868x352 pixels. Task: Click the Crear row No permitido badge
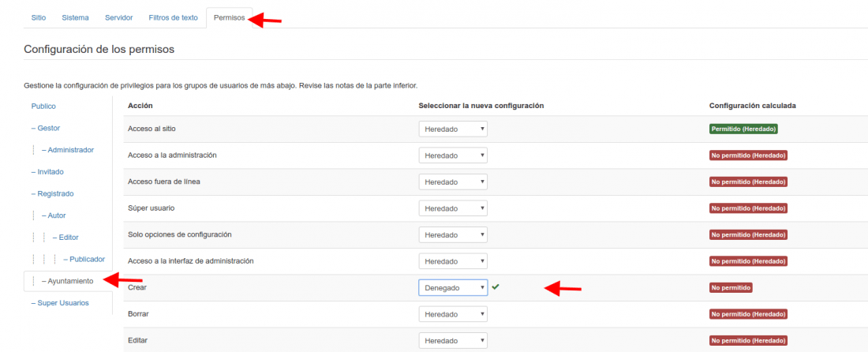click(x=731, y=288)
